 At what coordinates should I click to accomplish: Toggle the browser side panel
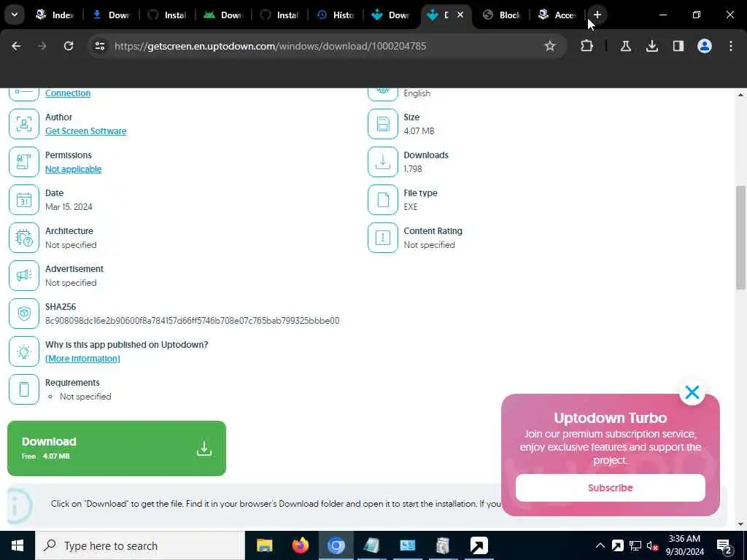click(678, 46)
